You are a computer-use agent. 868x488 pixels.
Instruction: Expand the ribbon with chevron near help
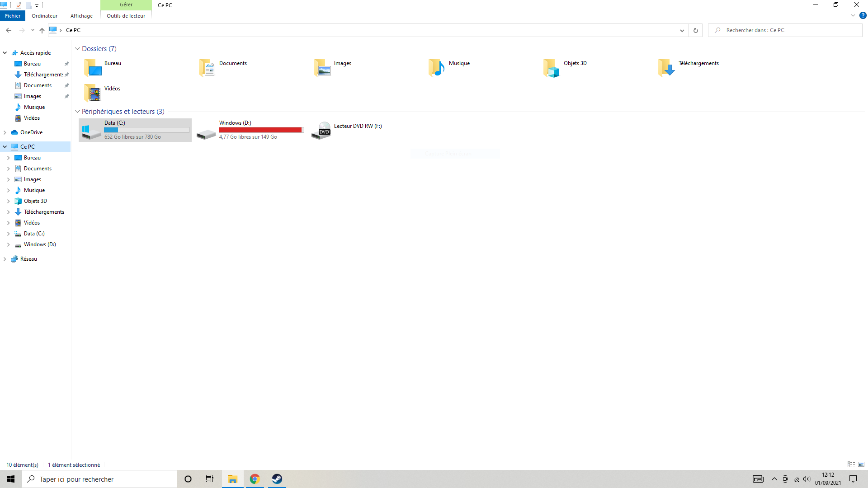[x=853, y=15]
